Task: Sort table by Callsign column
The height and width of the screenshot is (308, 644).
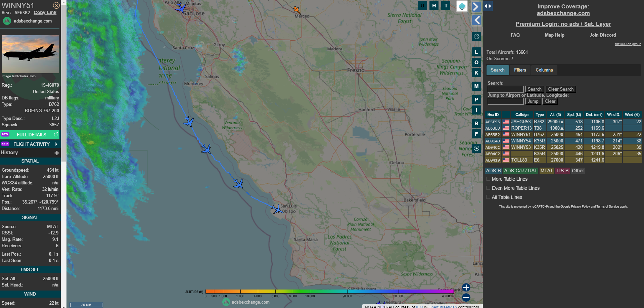Action: pos(522,115)
